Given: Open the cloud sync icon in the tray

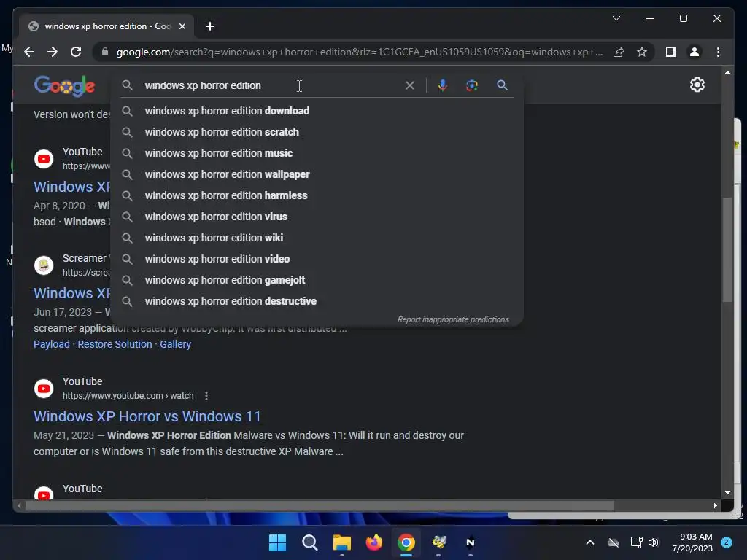Looking at the screenshot, I should (614, 542).
